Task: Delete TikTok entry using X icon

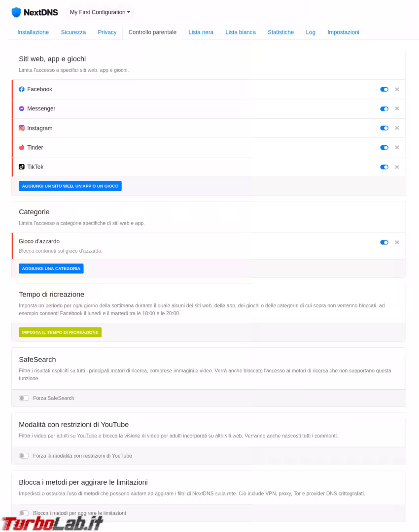Action: [397, 167]
